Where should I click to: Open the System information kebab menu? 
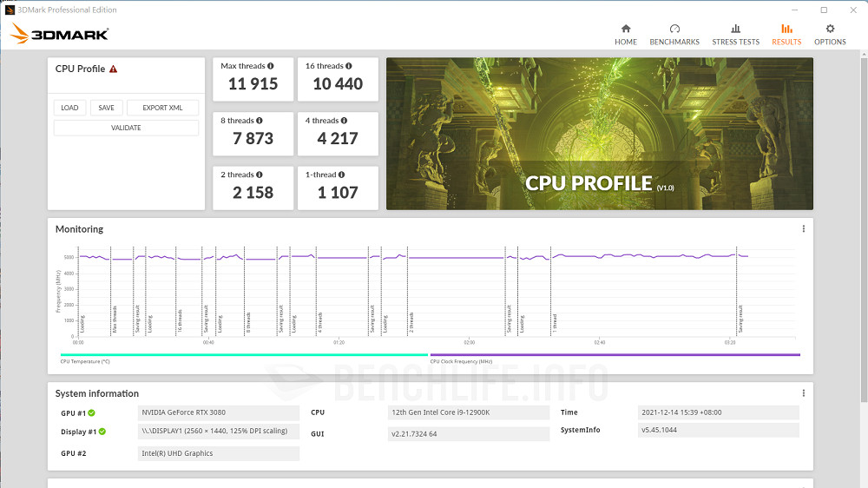803,393
